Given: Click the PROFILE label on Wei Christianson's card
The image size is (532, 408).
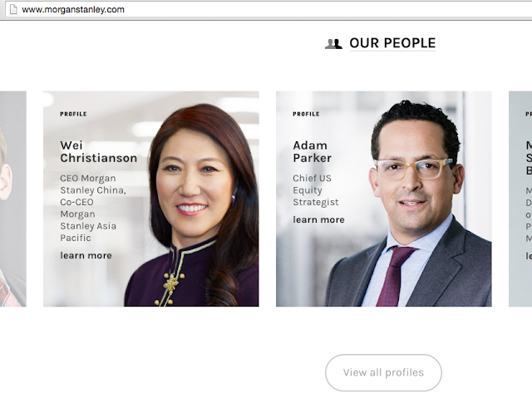Looking at the screenshot, I should click(73, 114).
